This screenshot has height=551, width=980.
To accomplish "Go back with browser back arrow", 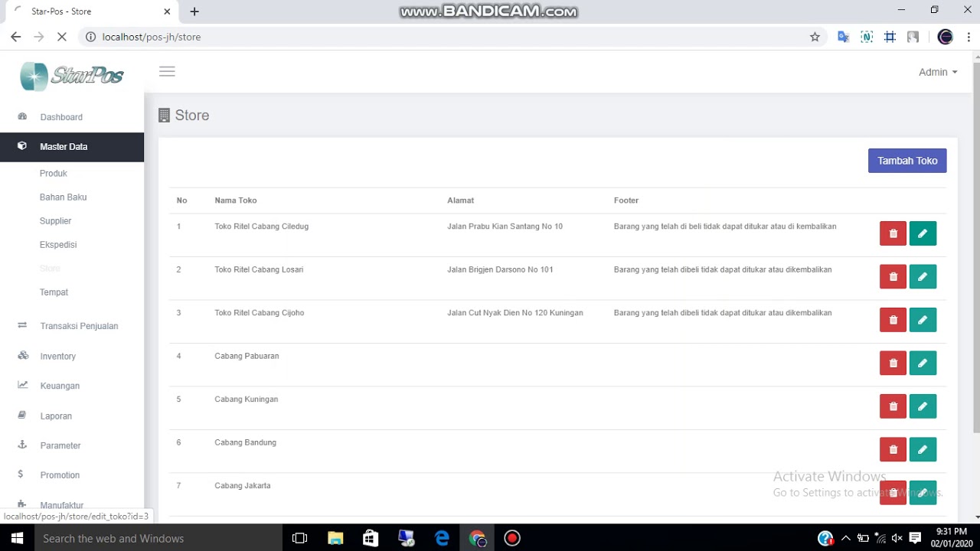I will (x=16, y=37).
